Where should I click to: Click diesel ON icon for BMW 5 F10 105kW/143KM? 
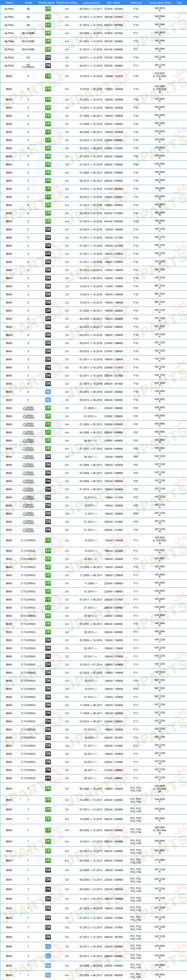coord(48,278)
